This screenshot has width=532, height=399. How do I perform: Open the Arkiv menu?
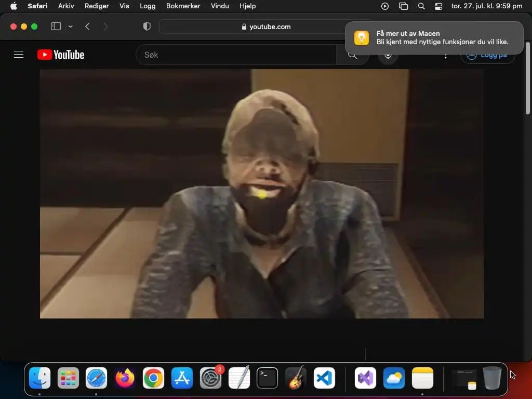click(66, 6)
